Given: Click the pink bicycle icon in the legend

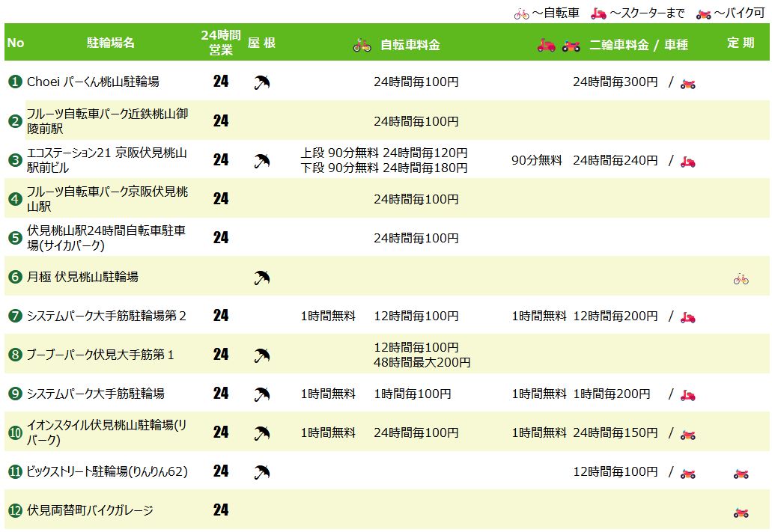Looking at the screenshot, I should click(x=521, y=13).
